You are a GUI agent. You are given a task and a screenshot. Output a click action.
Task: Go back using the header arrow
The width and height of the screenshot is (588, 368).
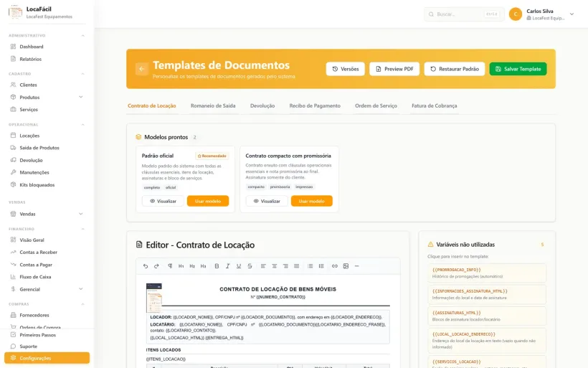[x=142, y=69]
